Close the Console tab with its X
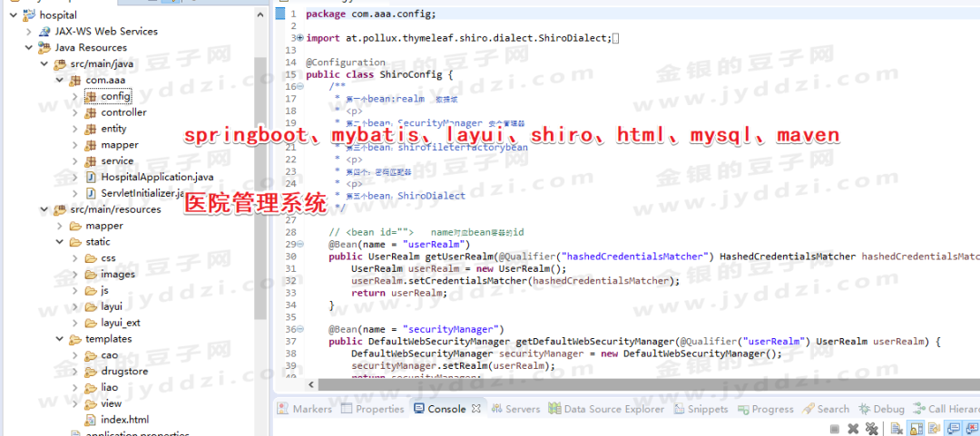This screenshot has height=436, width=980. click(x=475, y=409)
